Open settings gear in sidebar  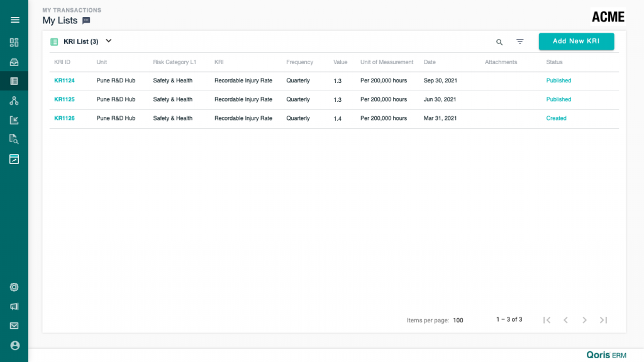pyautogui.click(x=14, y=287)
